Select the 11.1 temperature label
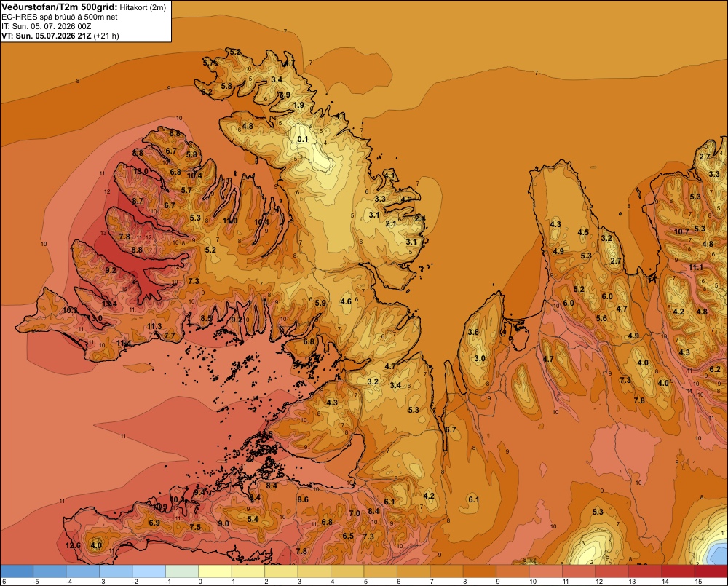Viewport: 728px width, 586px height. tap(696, 267)
